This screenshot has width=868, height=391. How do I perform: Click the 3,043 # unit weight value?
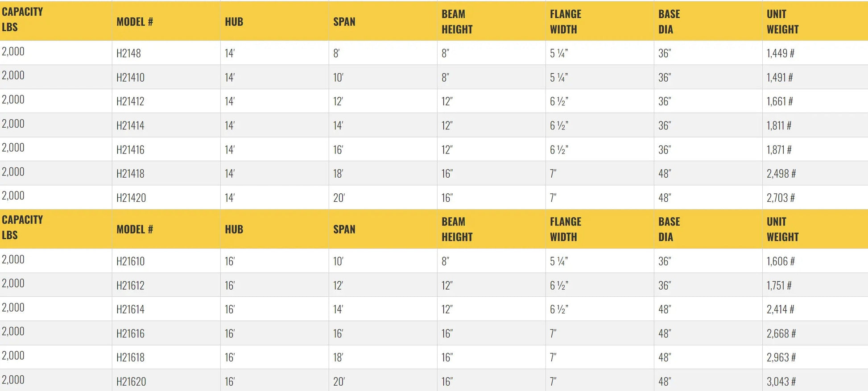(x=781, y=382)
